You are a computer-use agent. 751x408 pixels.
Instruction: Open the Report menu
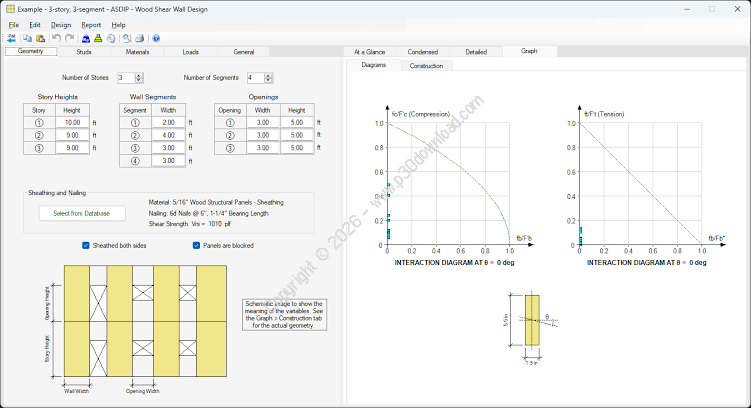point(91,25)
